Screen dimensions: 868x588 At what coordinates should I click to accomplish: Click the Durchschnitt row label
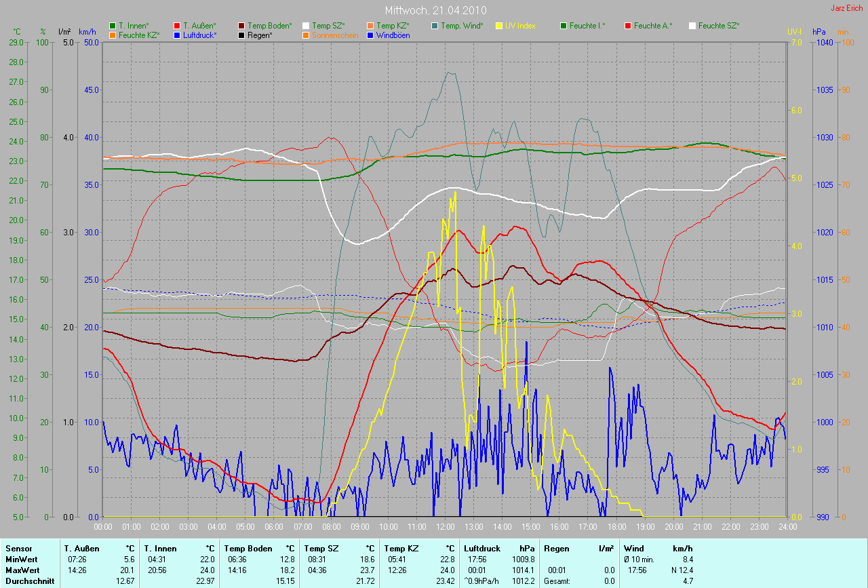(30, 581)
